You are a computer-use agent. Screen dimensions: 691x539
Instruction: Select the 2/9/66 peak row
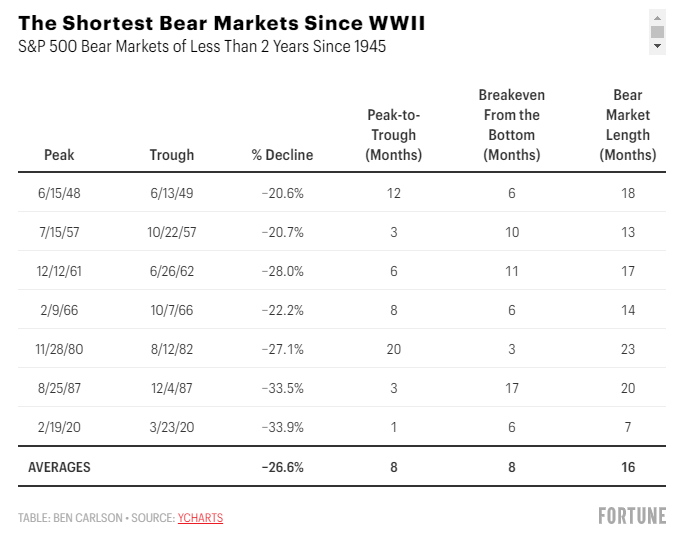[x=342, y=310]
